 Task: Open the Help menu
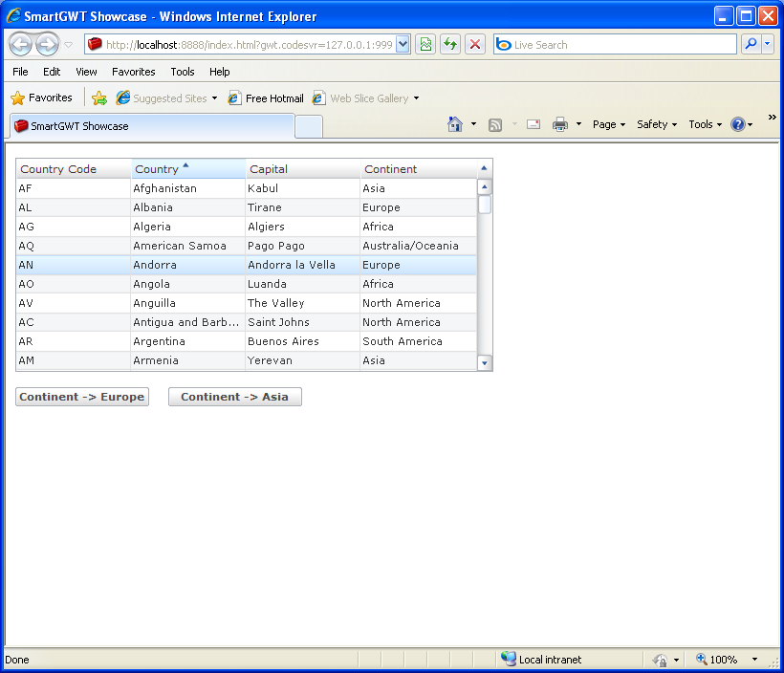click(220, 72)
